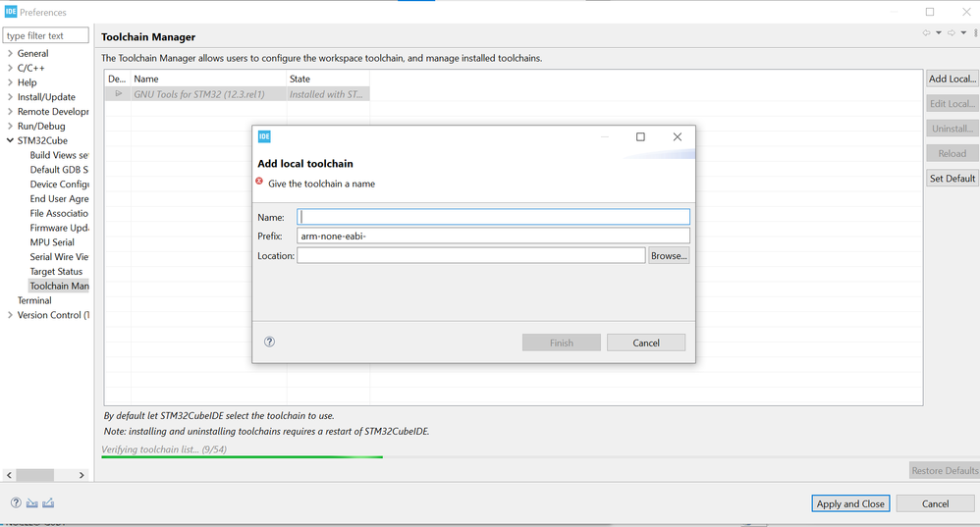Select Terminal preference item
The width and height of the screenshot is (980, 527).
pos(34,300)
